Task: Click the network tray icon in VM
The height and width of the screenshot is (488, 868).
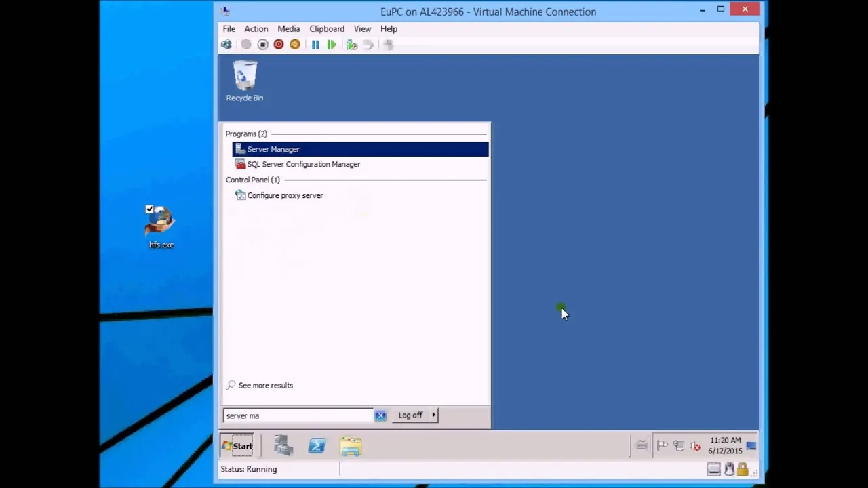Action: [679, 446]
